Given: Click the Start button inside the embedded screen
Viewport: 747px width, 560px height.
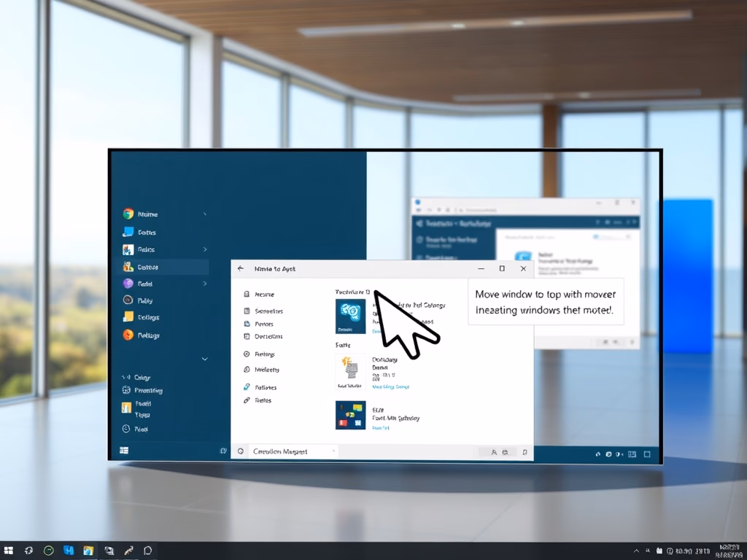Looking at the screenshot, I should pyautogui.click(x=124, y=451).
